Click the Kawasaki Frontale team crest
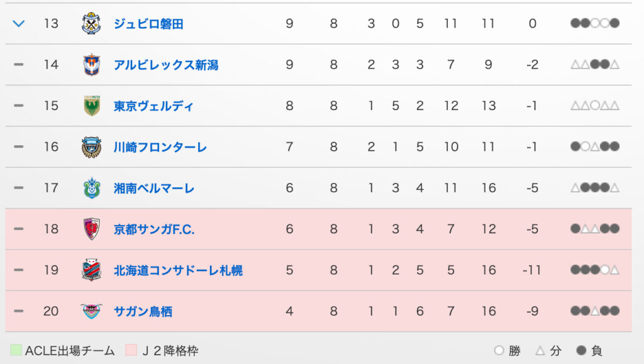This screenshot has height=364, width=644. click(x=91, y=146)
